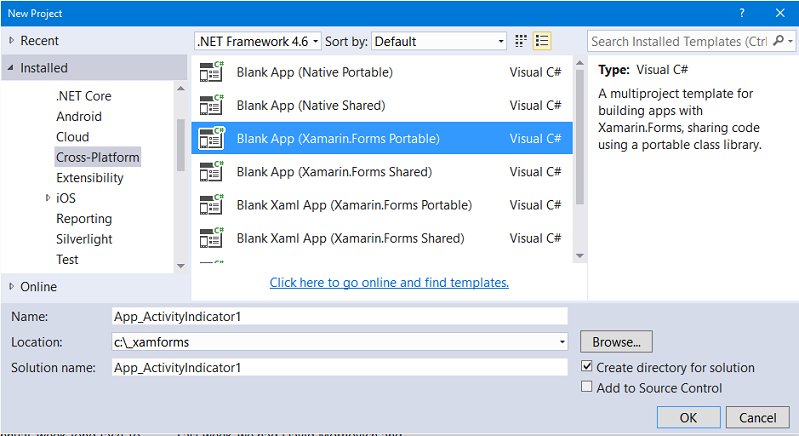Image resolution: width=799 pixels, height=436 pixels.
Task: Toggle Create directory for solution checkbox
Action: 587,366
